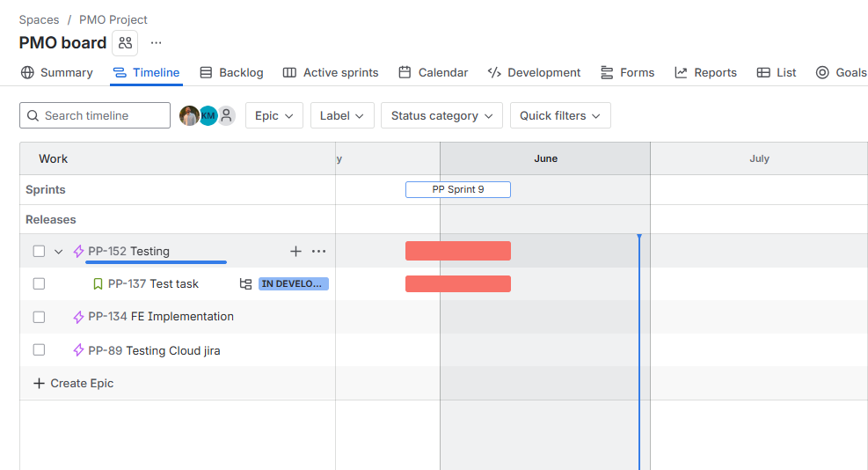This screenshot has height=470, width=868.
Task: Open the Forms tab
Action: [x=627, y=72]
